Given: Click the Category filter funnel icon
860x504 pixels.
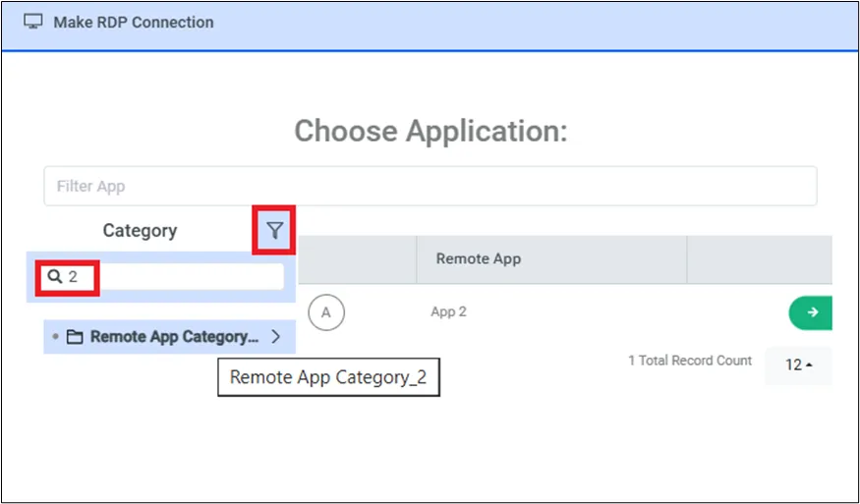Looking at the screenshot, I should 275,230.
